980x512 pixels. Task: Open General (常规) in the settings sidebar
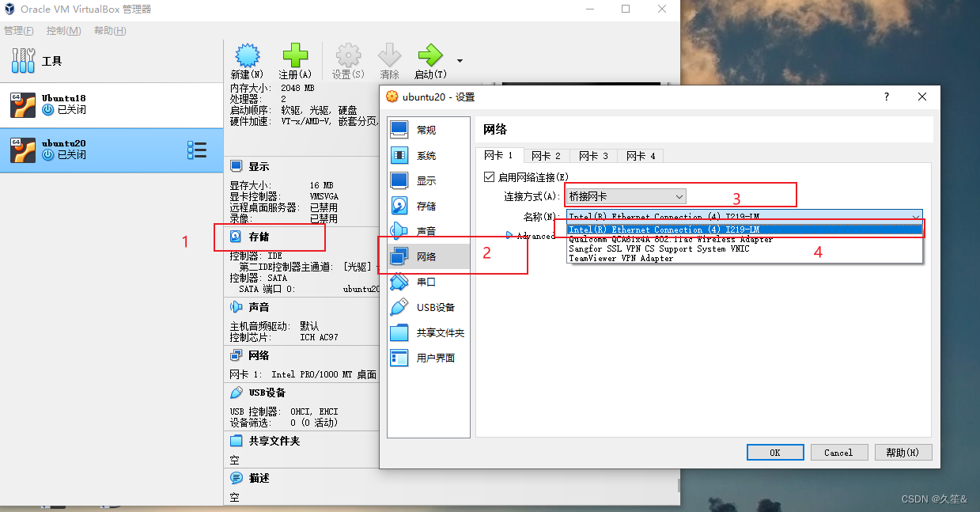pyautogui.click(x=429, y=130)
